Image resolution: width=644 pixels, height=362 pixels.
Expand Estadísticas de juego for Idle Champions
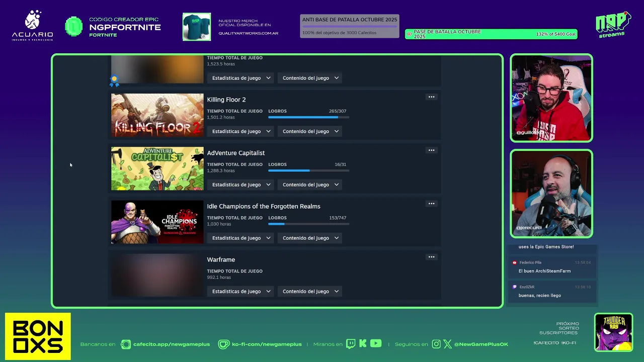point(241,238)
